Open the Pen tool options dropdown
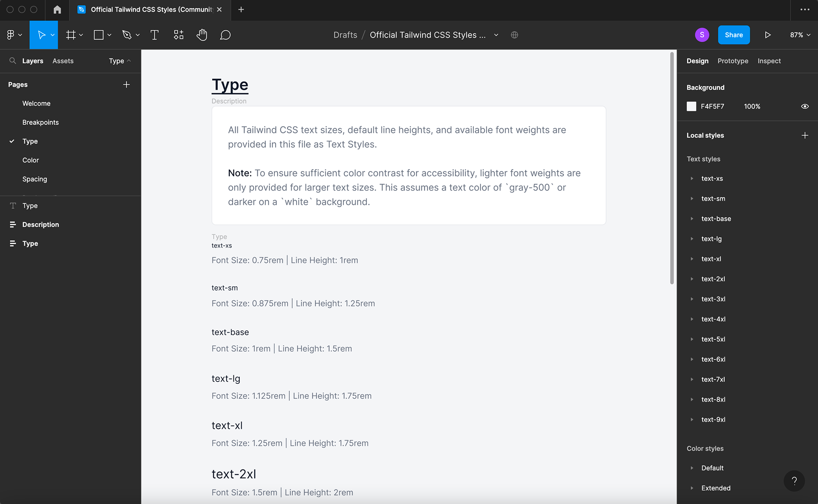Viewport: 818px width, 504px height. [138, 35]
